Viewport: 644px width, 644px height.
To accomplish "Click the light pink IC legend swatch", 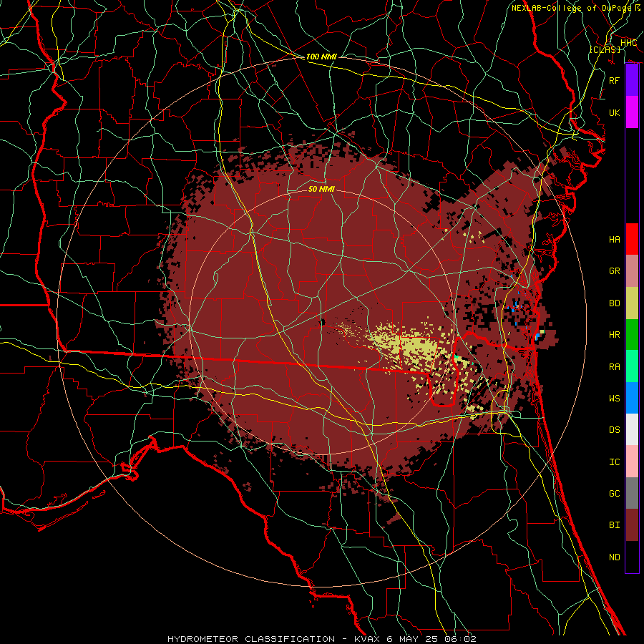I will click(632, 462).
